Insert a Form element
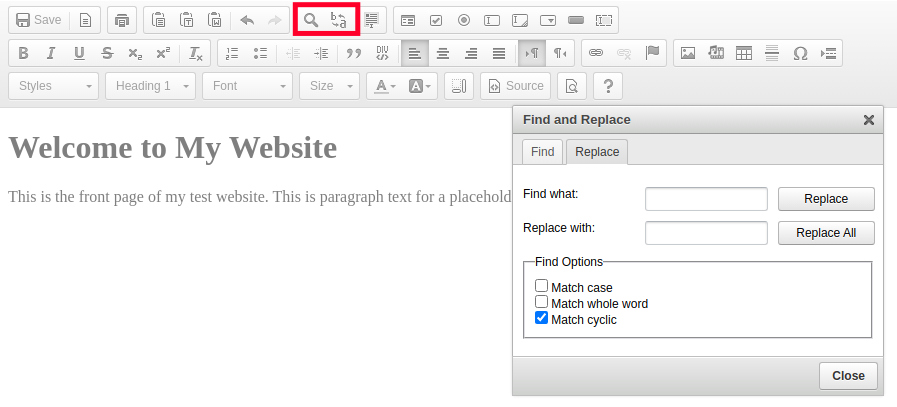Image resolution: width=897 pixels, height=407 pixels. point(408,20)
